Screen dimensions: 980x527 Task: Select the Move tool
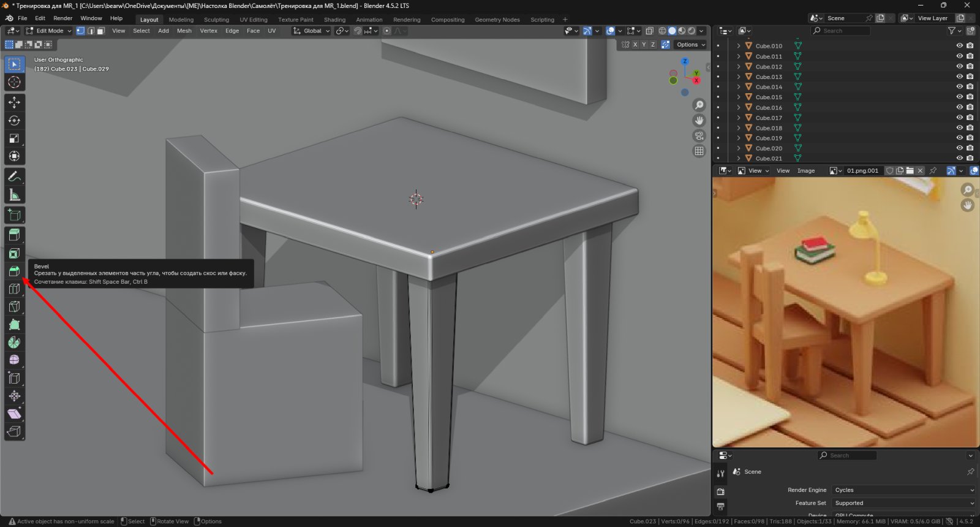[15, 102]
